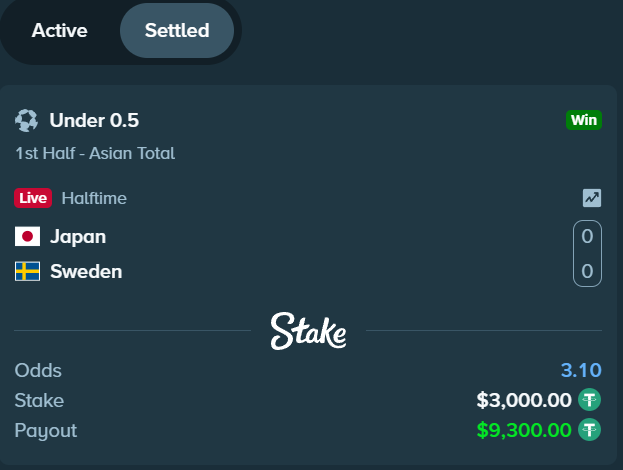Viewport: 623px width, 470px height.
Task: Click the $3,000.00 stake amount
Action: click(524, 400)
